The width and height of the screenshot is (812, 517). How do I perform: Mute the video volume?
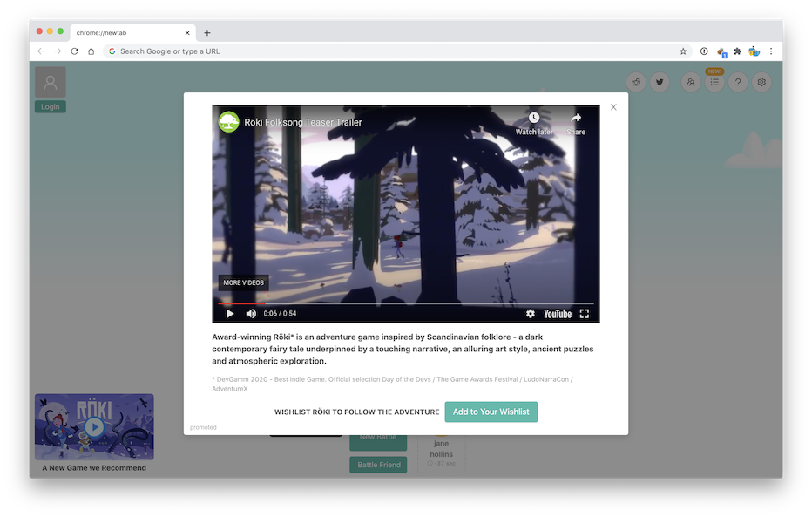click(251, 313)
